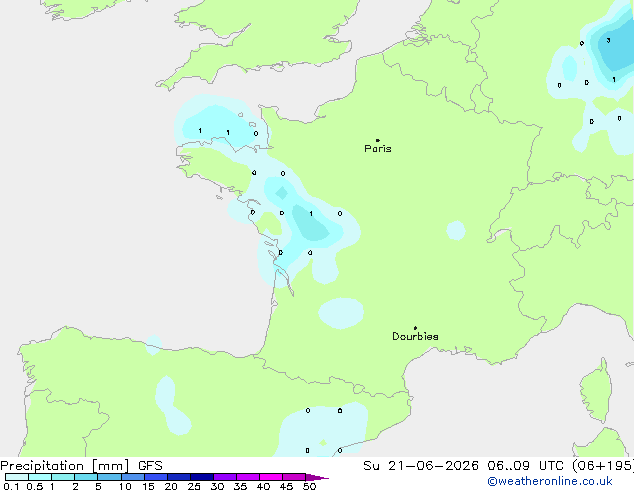Select the 2–5 mm legend color
This screenshot has height=490, width=634.
(x=86, y=477)
